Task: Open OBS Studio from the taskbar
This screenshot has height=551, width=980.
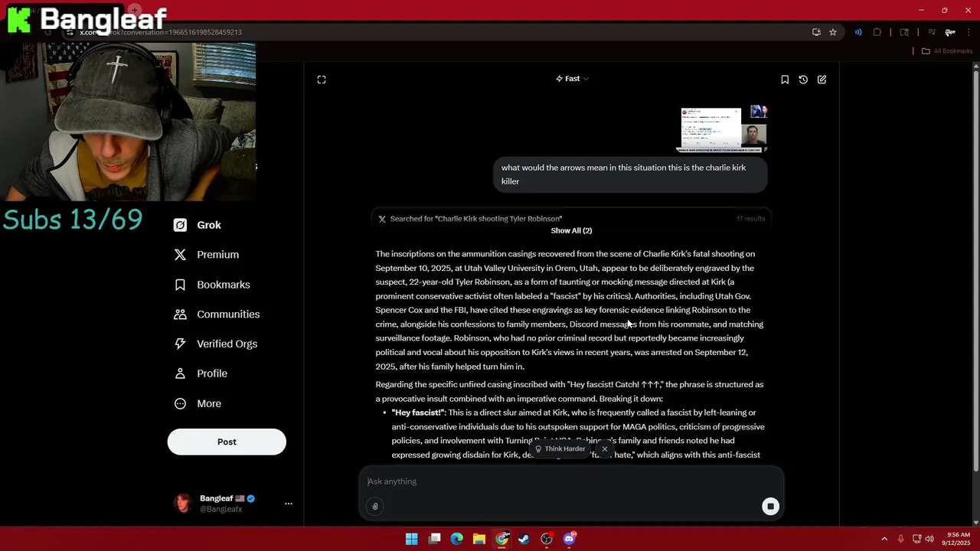Action: [547, 539]
